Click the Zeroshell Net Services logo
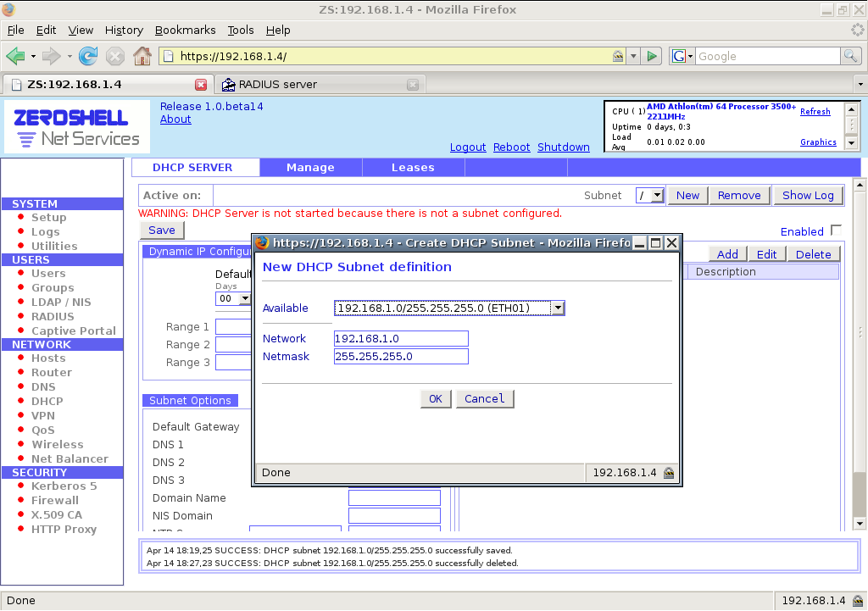 pyautogui.click(x=77, y=127)
